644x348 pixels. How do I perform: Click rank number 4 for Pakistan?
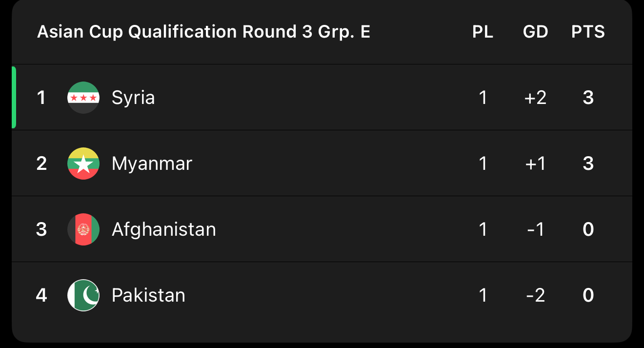(41, 295)
